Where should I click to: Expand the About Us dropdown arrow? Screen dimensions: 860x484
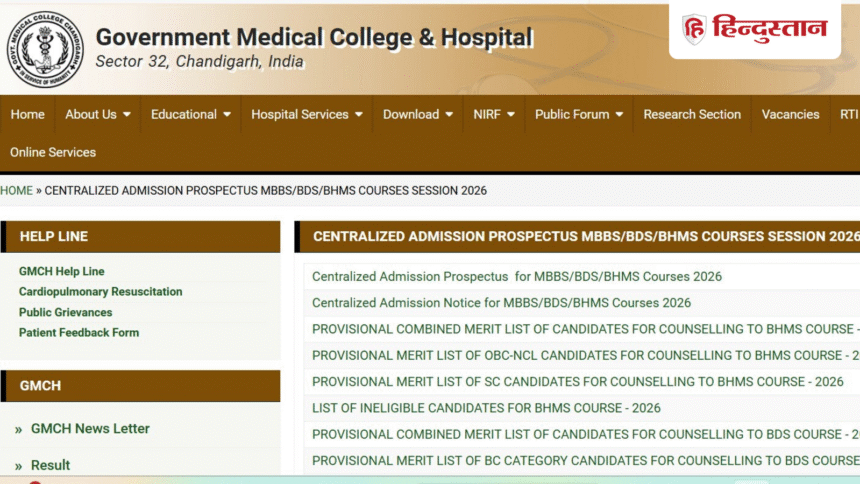[127, 115]
